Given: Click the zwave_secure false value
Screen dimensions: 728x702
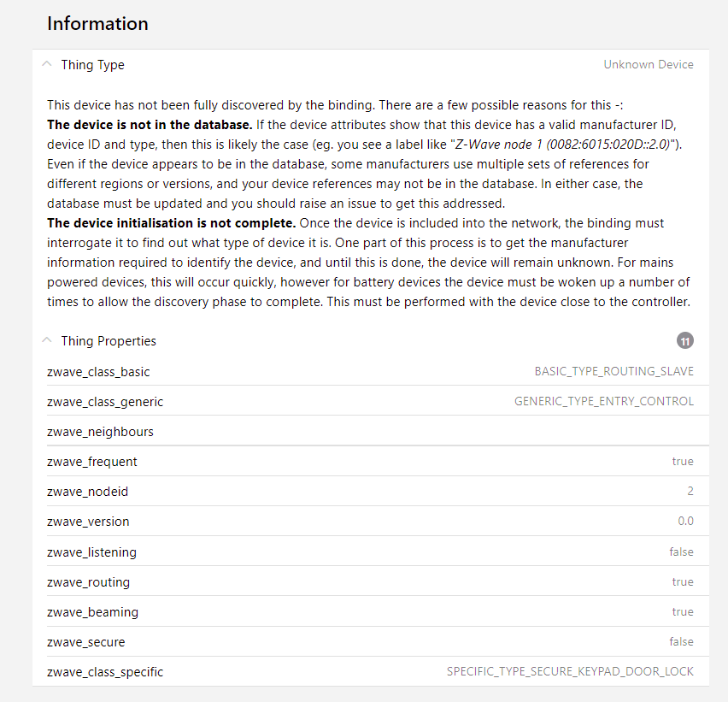Looking at the screenshot, I should (681, 642).
